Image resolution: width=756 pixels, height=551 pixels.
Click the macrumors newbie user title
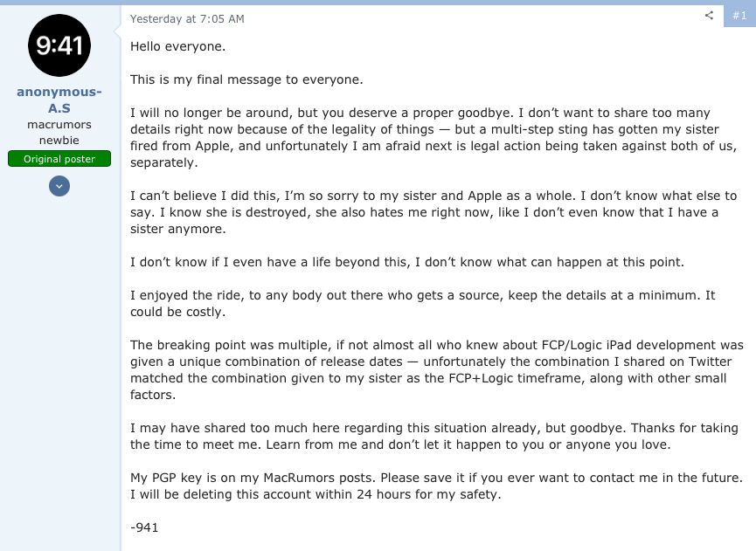click(x=59, y=133)
